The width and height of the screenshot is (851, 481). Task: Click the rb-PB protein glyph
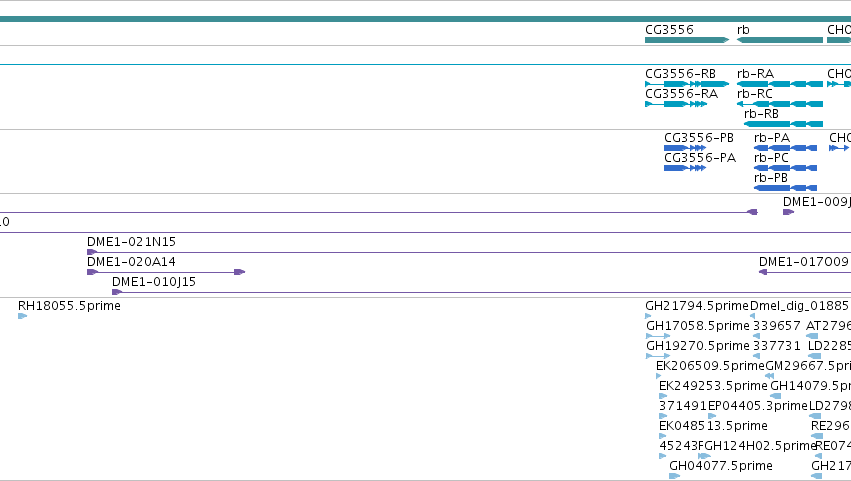pyautogui.click(x=785, y=188)
